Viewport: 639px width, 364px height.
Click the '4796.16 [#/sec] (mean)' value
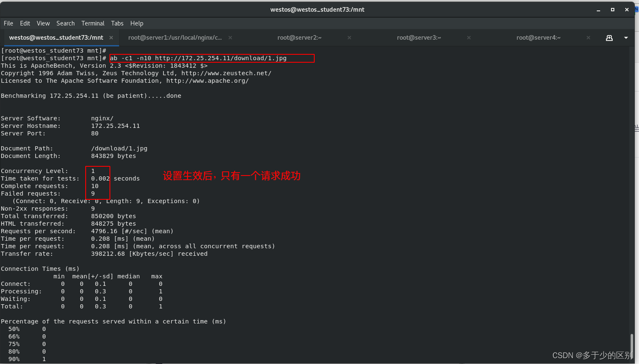[x=132, y=231]
